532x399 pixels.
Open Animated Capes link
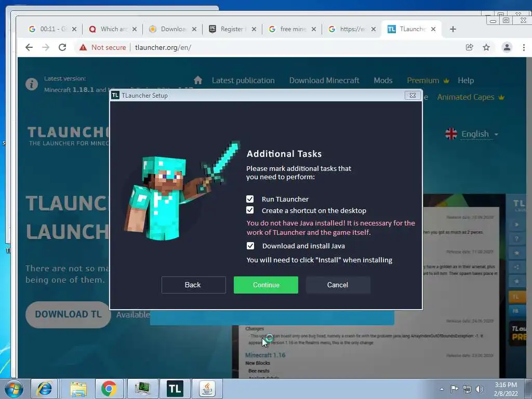coord(465,97)
